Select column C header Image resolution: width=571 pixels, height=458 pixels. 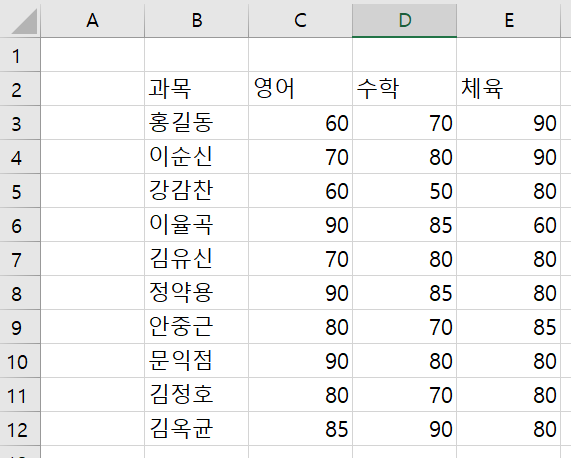tap(300, 20)
